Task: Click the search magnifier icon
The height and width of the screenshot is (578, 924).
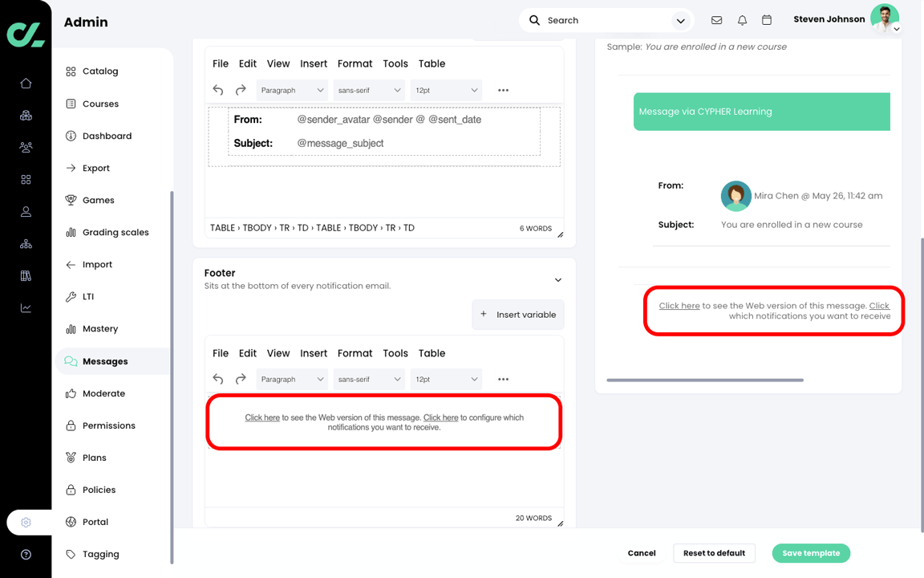Action: point(534,20)
